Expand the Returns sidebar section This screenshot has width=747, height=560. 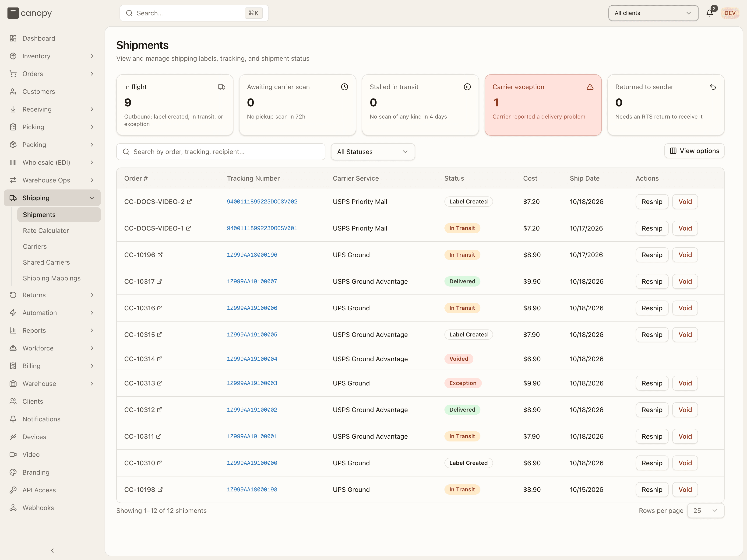point(52,295)
